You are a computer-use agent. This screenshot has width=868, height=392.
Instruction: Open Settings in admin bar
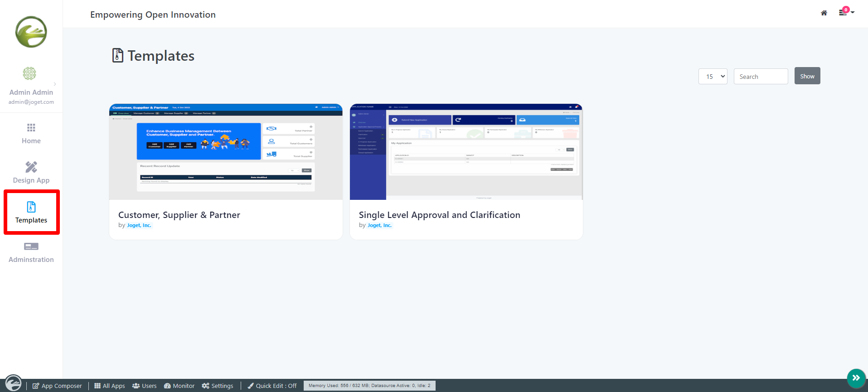click(218, 386)
